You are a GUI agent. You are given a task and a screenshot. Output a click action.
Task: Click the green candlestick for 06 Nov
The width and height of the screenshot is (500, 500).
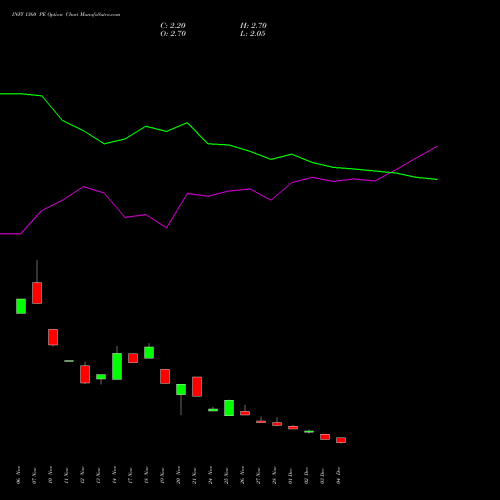tap(21, 306)
